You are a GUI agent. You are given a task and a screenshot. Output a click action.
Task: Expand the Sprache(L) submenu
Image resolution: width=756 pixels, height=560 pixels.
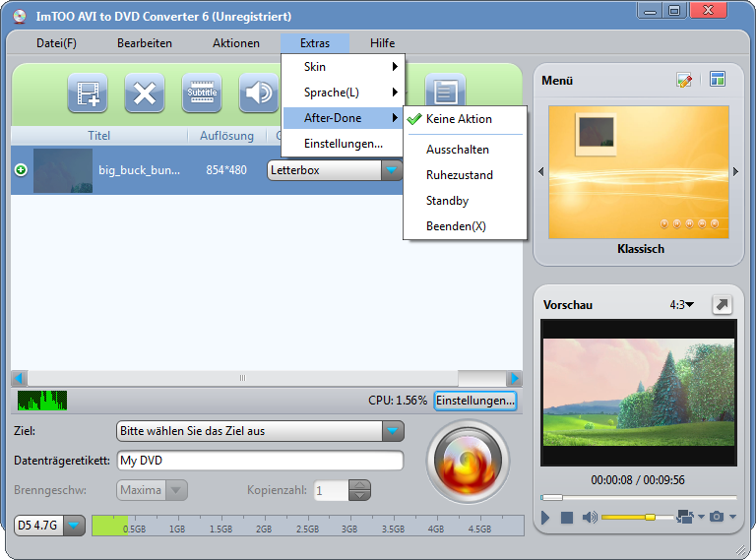[x=343, y=93]
